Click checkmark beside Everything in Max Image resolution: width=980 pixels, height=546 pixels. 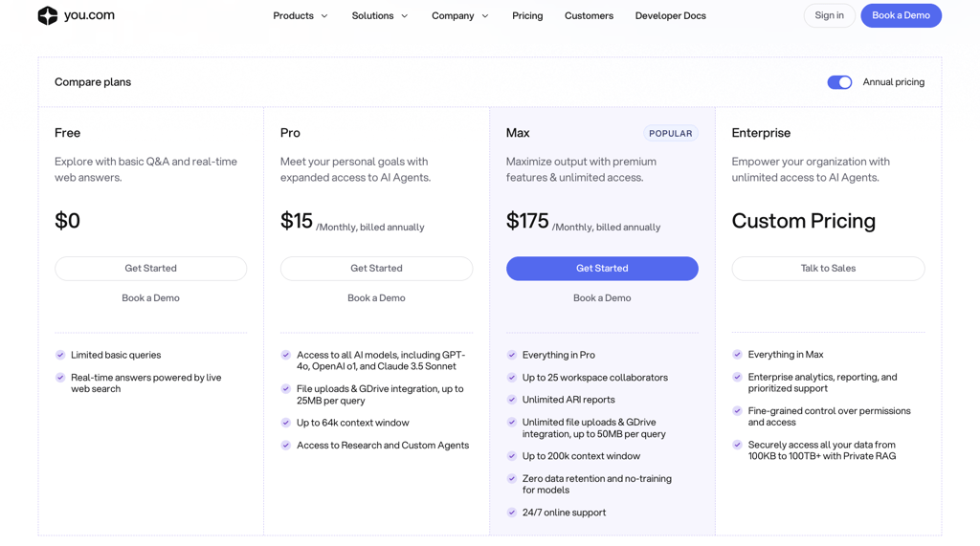click(737, 354)
